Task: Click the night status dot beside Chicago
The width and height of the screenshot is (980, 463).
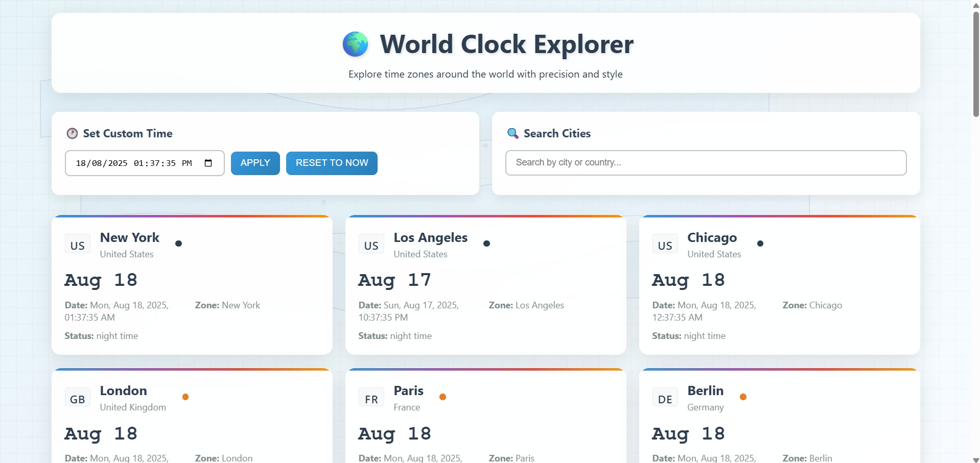Action: click(x=760, y=243)
